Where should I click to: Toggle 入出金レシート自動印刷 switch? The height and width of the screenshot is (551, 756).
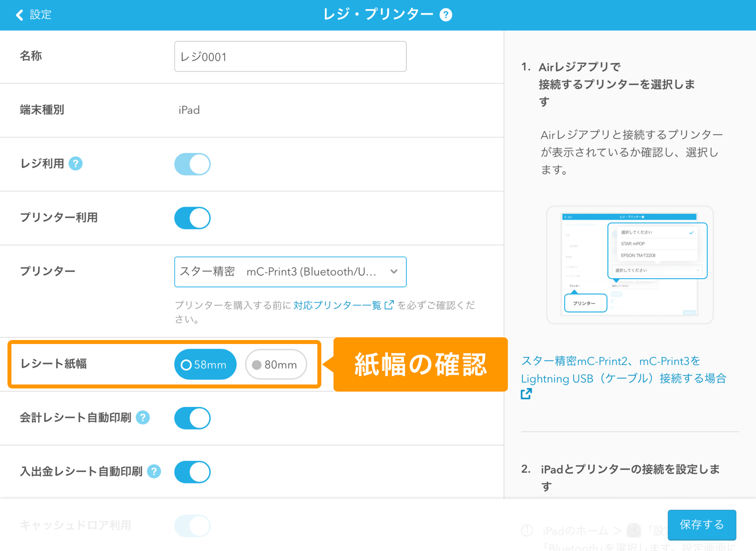pos(193,472)
